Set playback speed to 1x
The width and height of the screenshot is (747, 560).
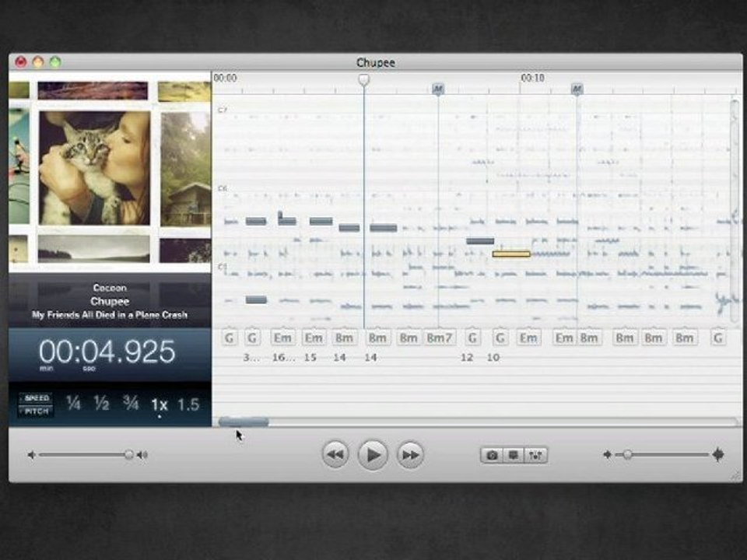pos(159,404)
